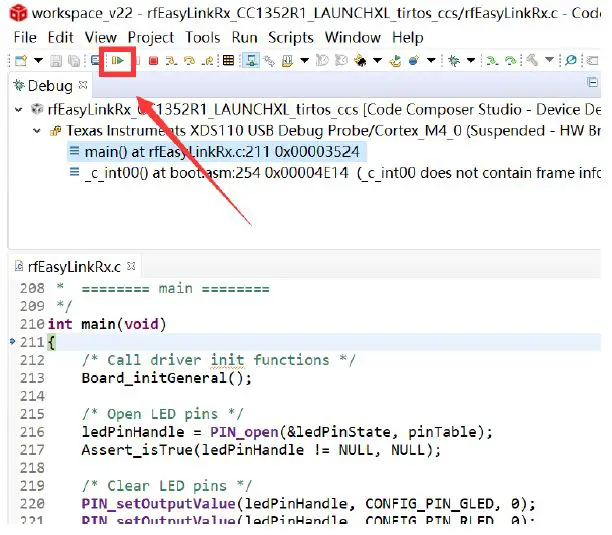
Task: Click the blue ball toolbar icon
Action: pyautogui.click(x=414, y=60)
